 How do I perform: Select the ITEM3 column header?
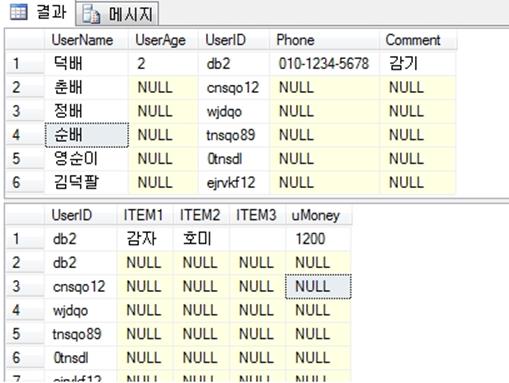point(257,215)
